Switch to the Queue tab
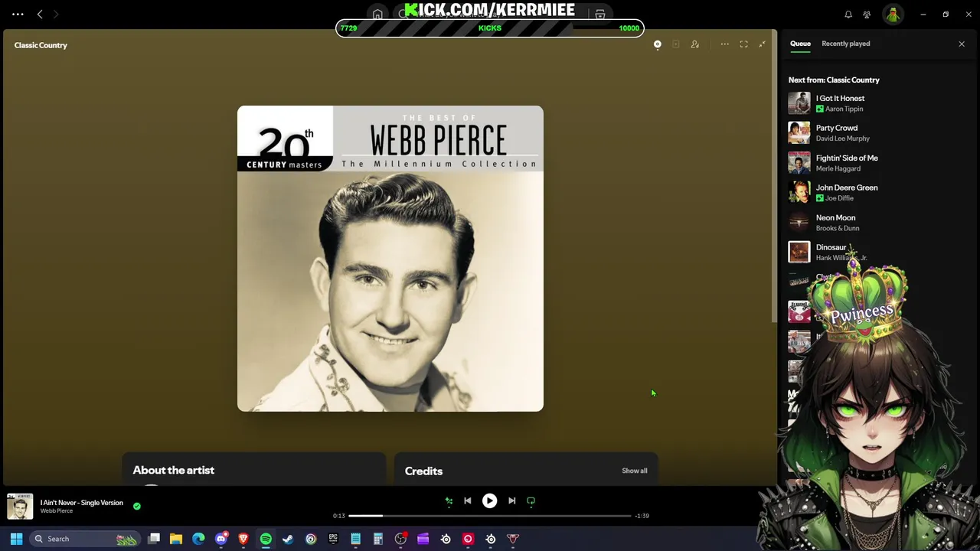The image size is (980, 551). pos(800,44)
